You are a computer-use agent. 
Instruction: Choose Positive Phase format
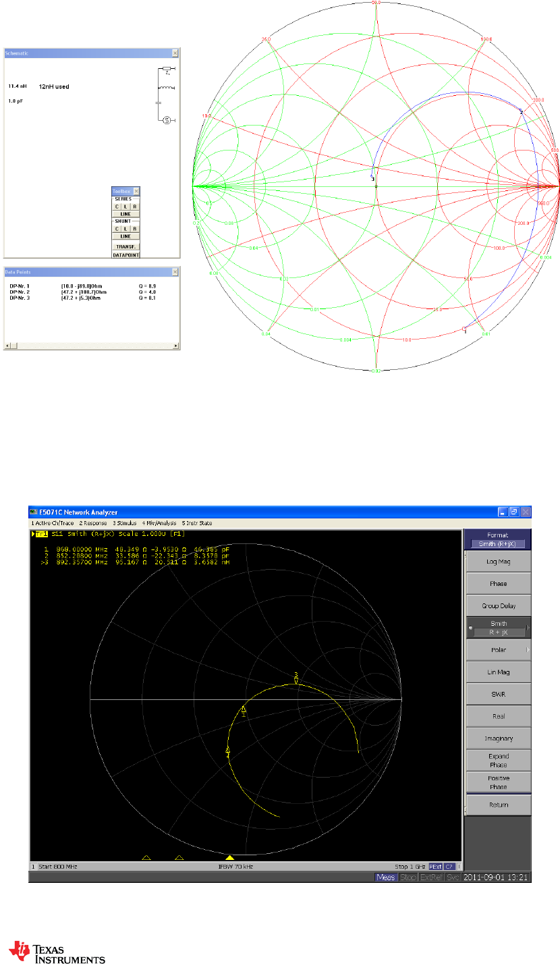[498, 782]
